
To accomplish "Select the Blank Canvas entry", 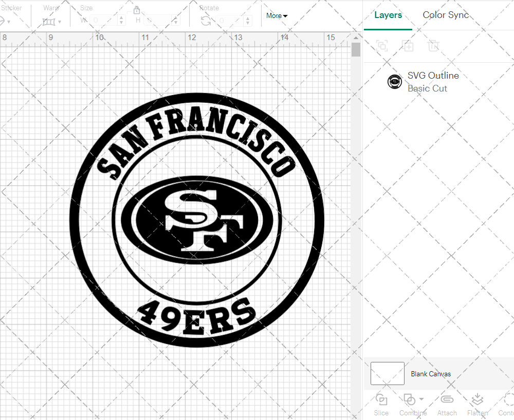I will click(431, 374).
